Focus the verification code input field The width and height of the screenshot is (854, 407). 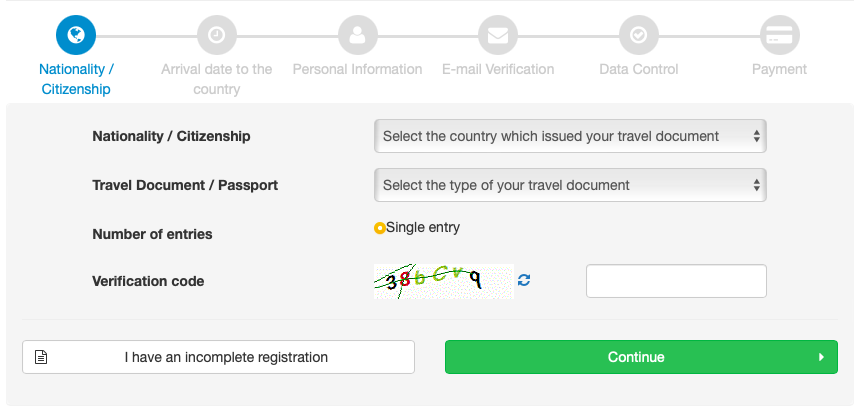tap(676, 281)
